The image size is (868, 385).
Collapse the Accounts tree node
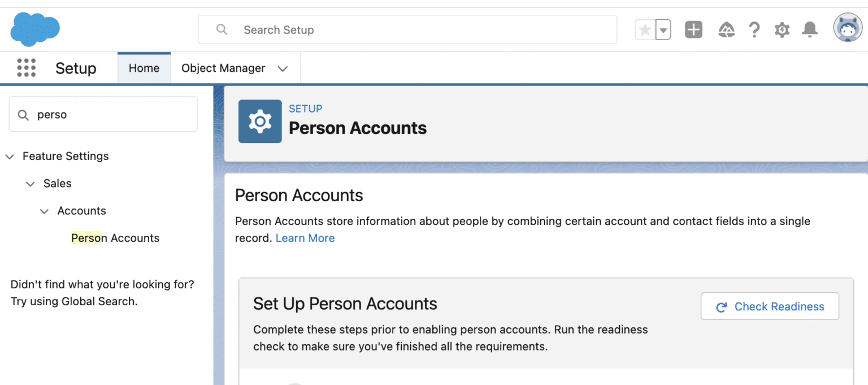point(44,210)
